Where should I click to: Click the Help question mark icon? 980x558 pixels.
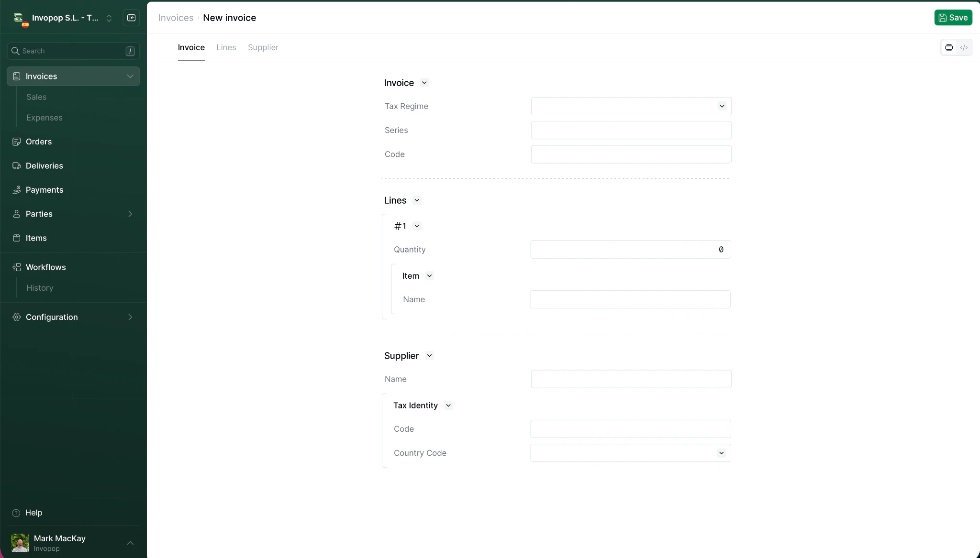[17, 513]
